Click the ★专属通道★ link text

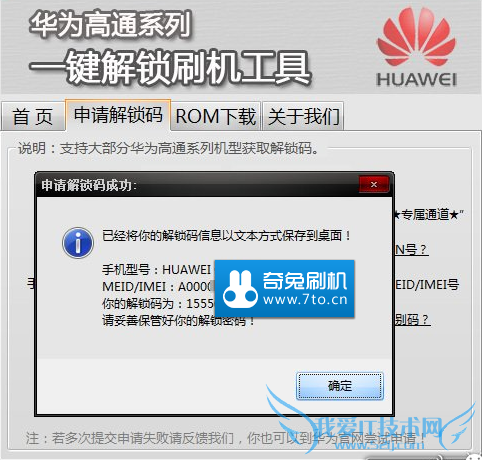click(429, 215)
